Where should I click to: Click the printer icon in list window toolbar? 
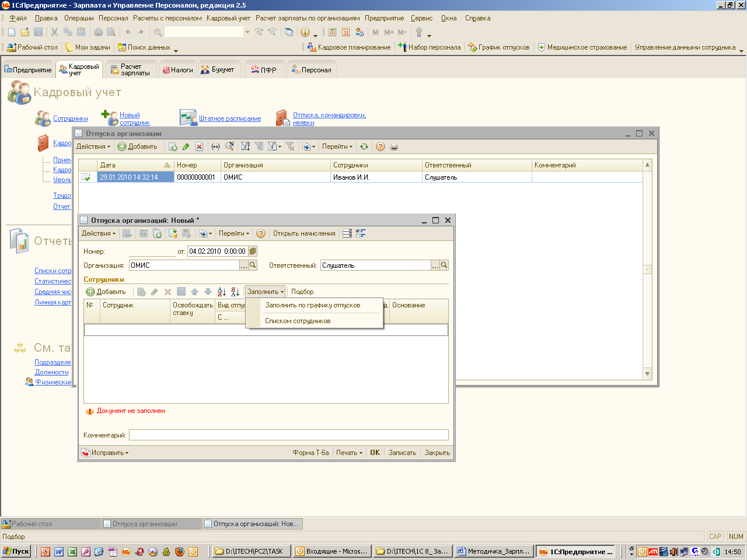click(x=394, y=146)
